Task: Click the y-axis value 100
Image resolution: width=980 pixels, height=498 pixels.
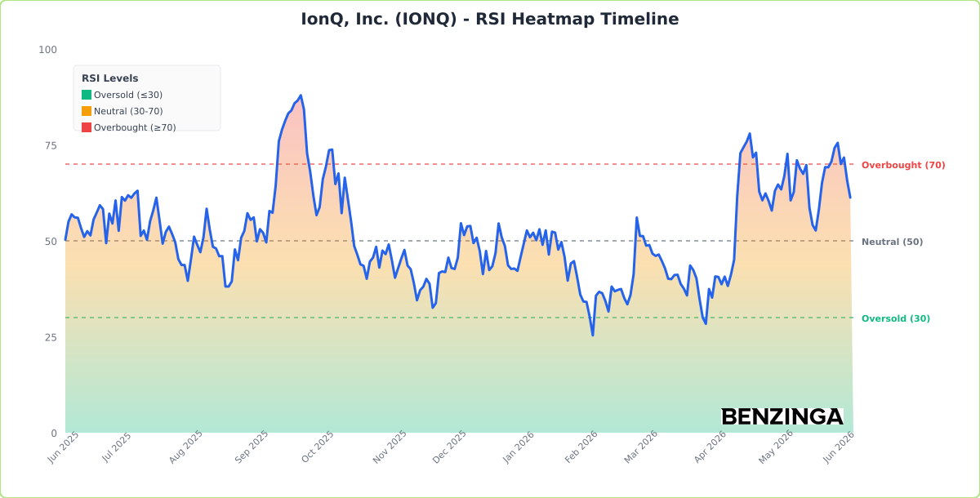Action: pos(48,50)
